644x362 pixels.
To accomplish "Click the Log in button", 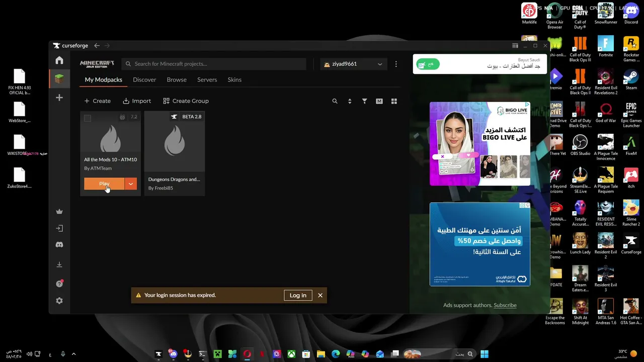I will tap(298, 295).
